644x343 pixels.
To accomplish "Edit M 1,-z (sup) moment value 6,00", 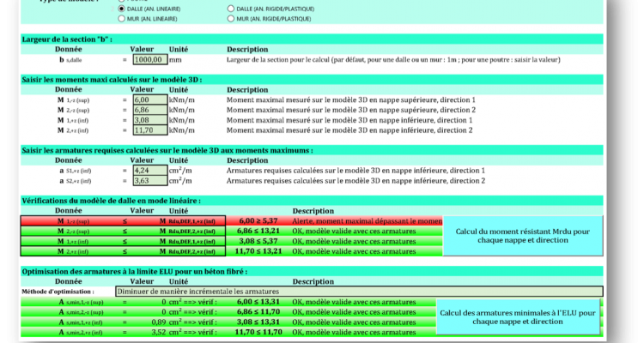I will pyautogui.click(x=150, y=99).
